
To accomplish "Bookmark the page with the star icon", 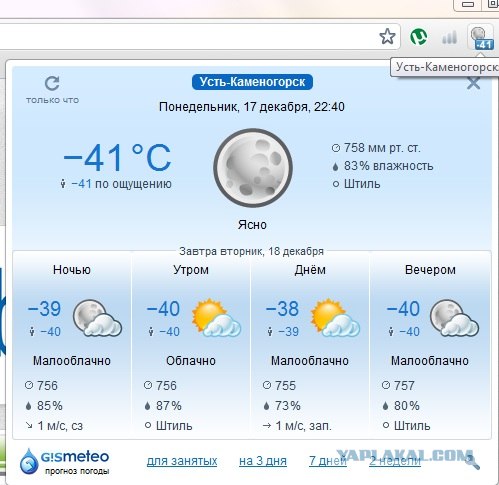I will [x=387, y=36].
